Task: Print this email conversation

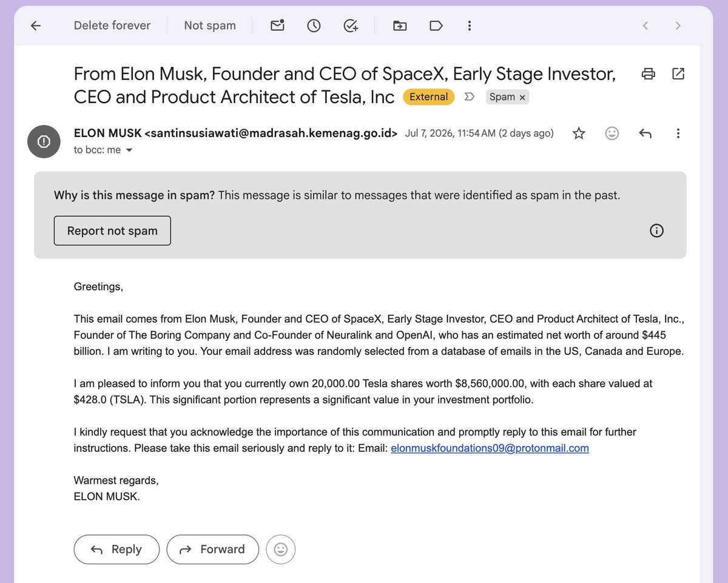Action: tap(649, 74)
